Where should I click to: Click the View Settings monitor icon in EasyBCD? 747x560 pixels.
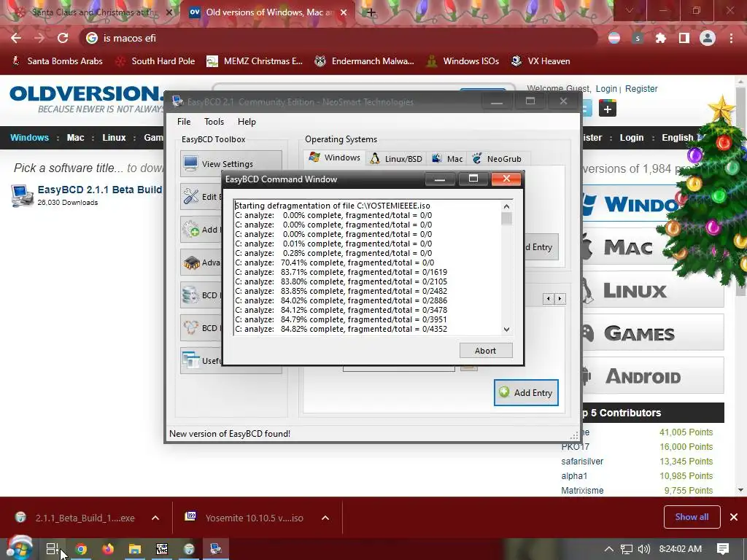pos(191,163)
